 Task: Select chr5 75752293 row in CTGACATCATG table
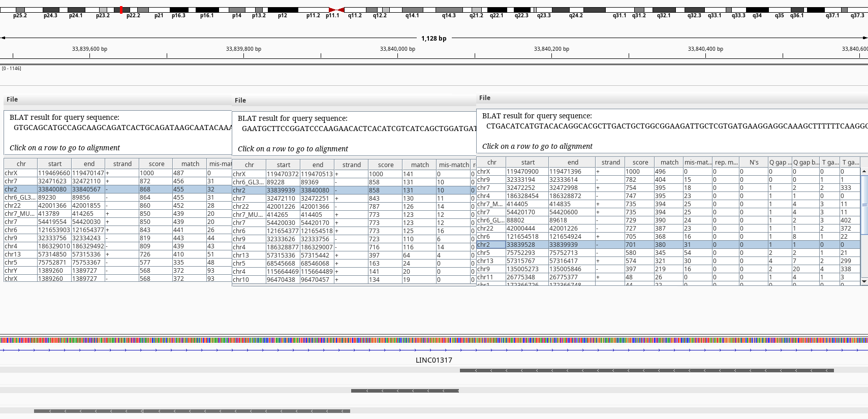click(x=668, y=252)
